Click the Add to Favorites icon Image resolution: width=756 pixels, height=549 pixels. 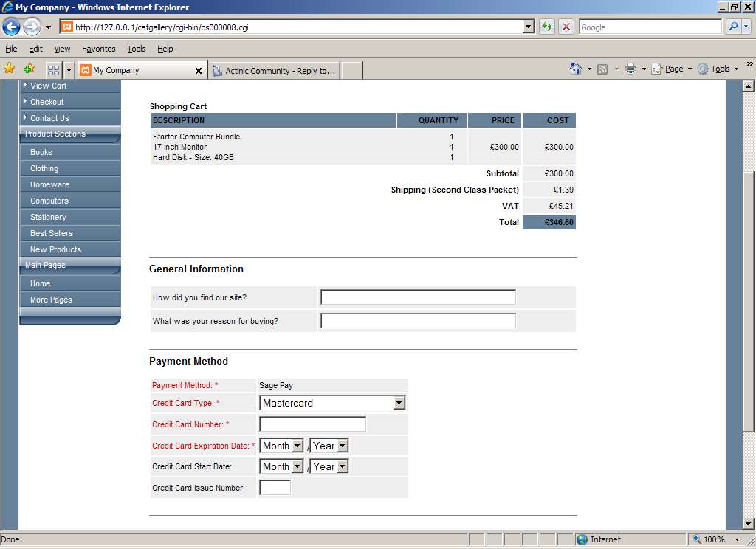pyautogui.click(x=29, y=69)
